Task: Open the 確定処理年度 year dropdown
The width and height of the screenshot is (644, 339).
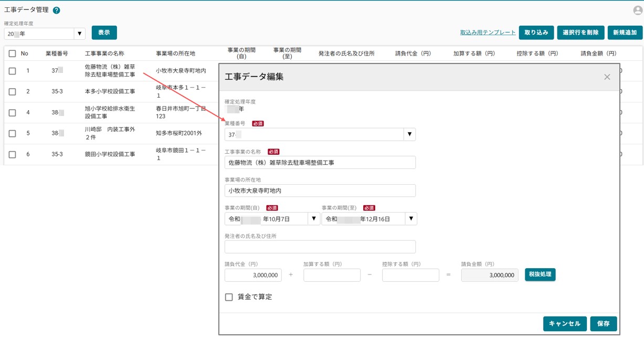Action: click(x=79, y=34)
